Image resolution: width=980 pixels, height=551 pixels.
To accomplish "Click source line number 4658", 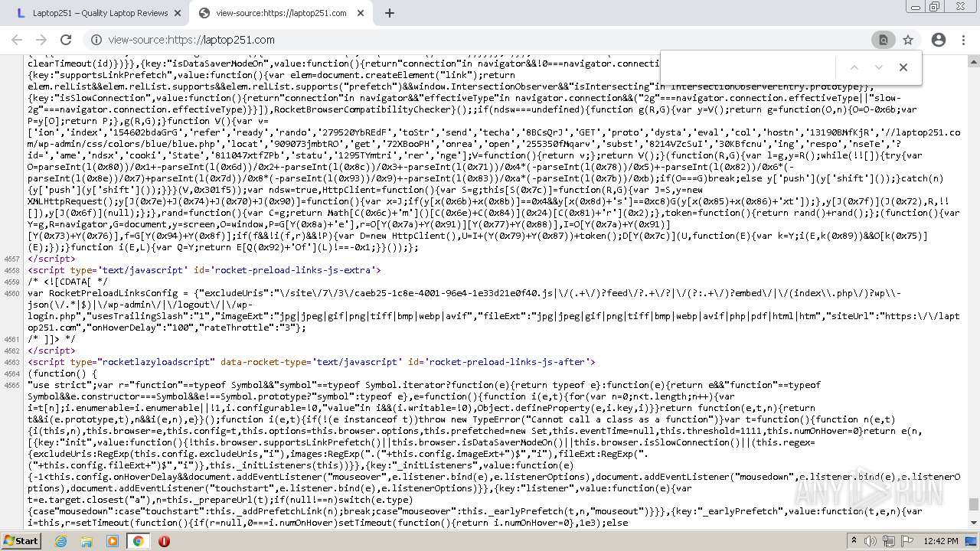I will pyautogui.click(x=11, y=270).
